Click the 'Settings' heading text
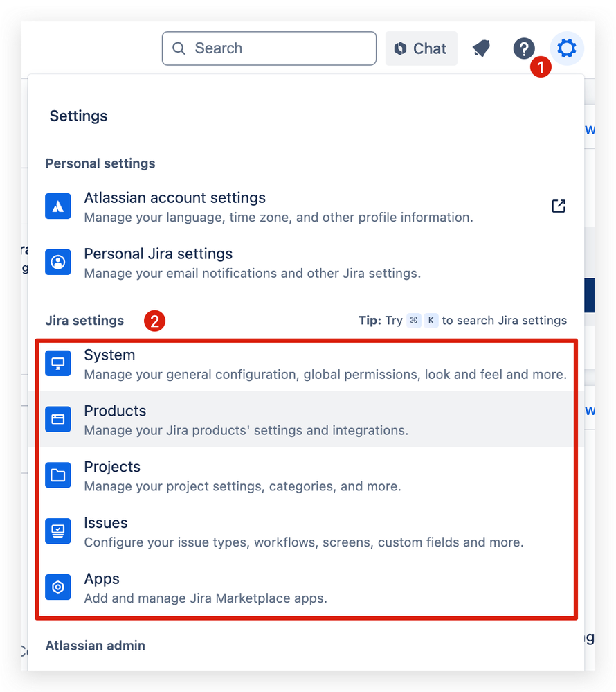 78,116
